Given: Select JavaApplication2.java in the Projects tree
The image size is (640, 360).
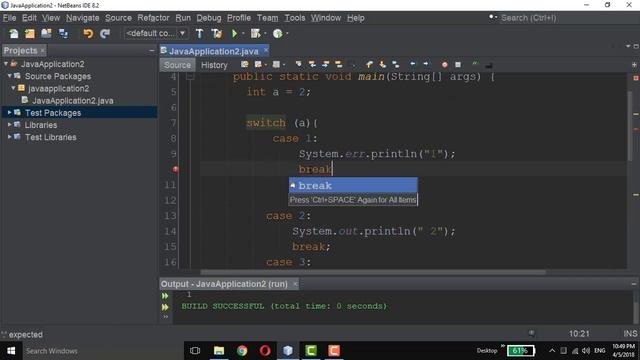Looking at the screenshot, I should coord(72,100).
